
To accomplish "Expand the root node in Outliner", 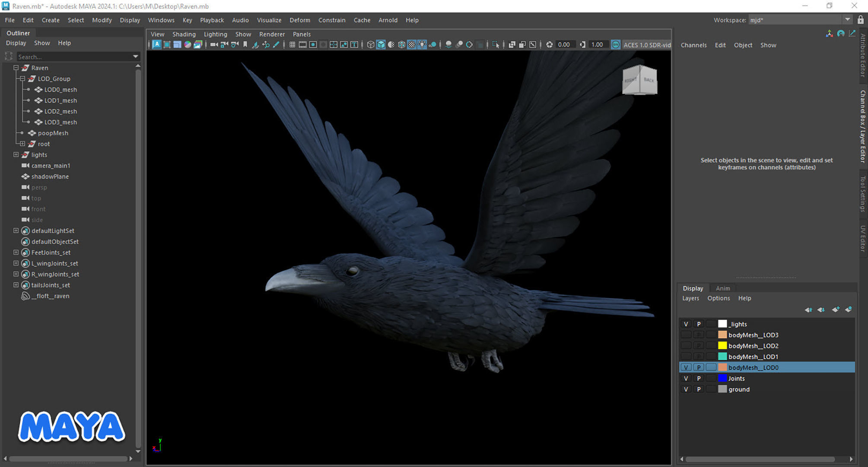I will point(22,144).
